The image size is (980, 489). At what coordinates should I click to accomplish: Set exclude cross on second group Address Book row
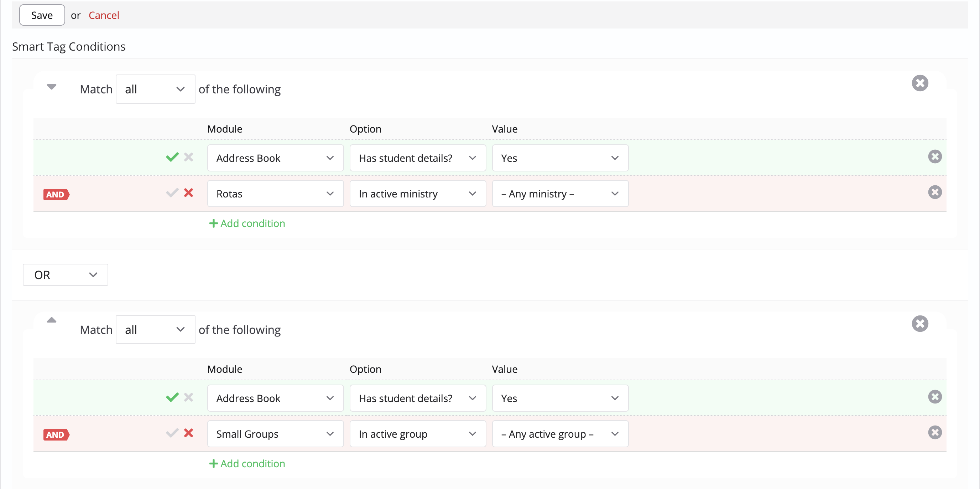coord(189,397)
